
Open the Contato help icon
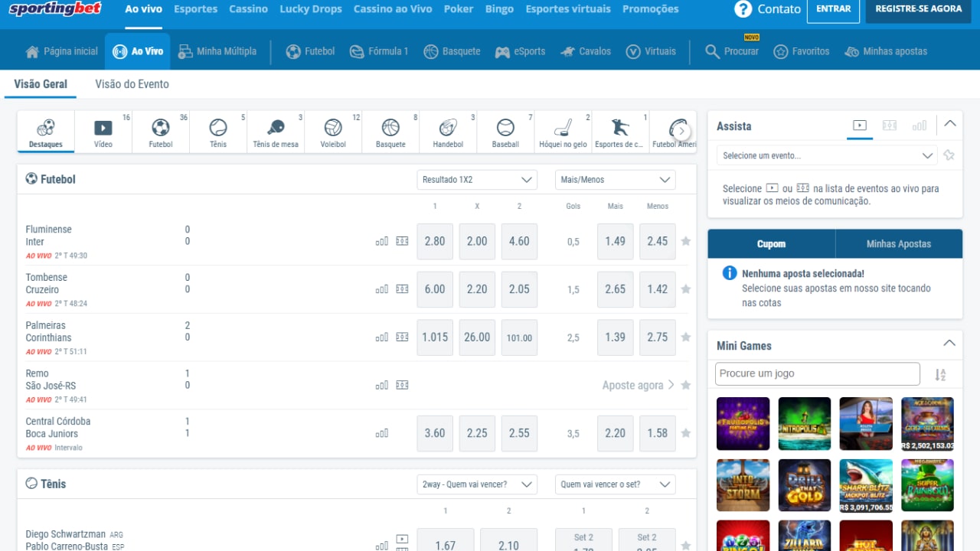(x=743, y=9)
